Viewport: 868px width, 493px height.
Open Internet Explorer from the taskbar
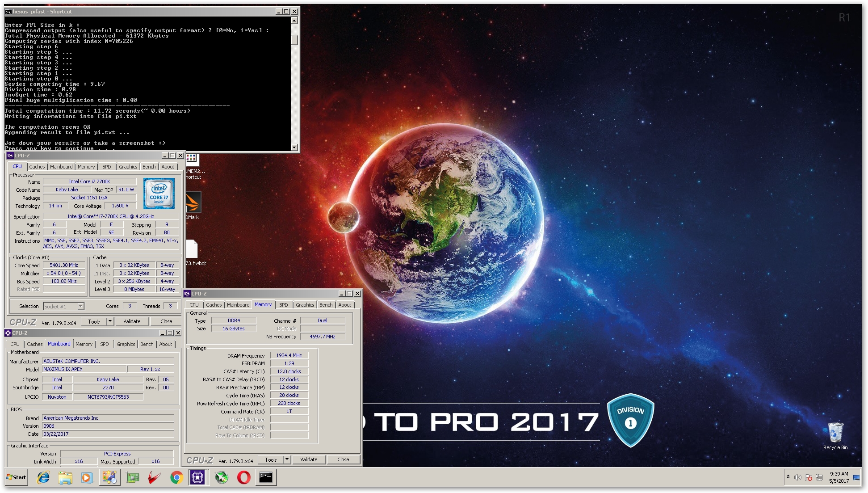(x=43, y=477)
